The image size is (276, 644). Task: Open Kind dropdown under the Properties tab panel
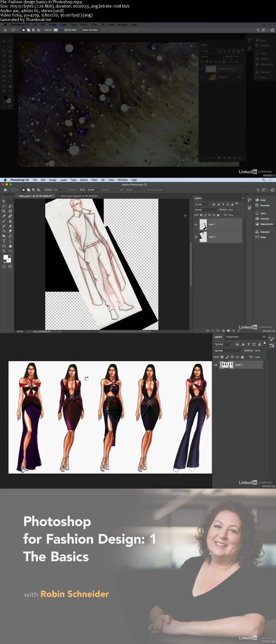click(x=223, y=344)
